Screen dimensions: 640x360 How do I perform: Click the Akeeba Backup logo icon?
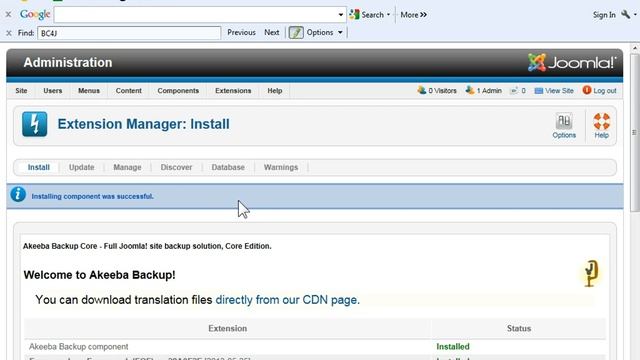pos(591,273)
